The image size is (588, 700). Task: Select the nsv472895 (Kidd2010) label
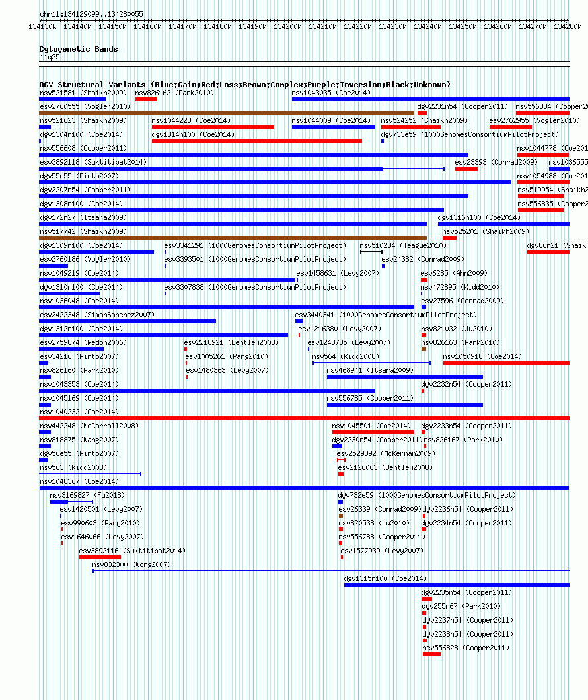(460, 287)
